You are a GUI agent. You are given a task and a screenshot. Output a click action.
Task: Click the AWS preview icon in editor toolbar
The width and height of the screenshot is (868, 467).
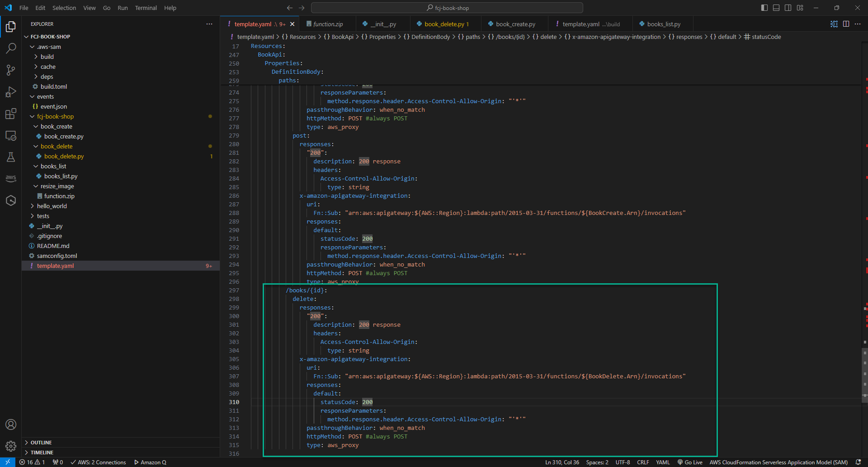tap(834, 24)
